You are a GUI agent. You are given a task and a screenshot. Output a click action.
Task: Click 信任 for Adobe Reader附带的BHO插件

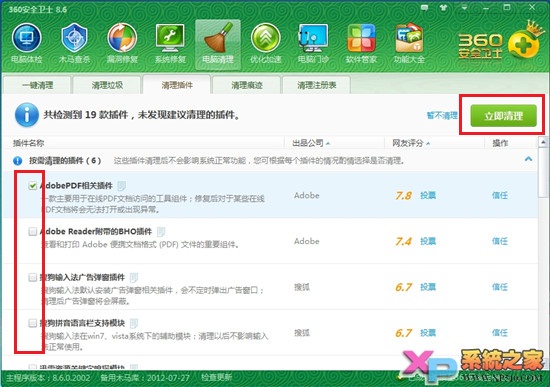pyautogui.click(x=499, y=241)
